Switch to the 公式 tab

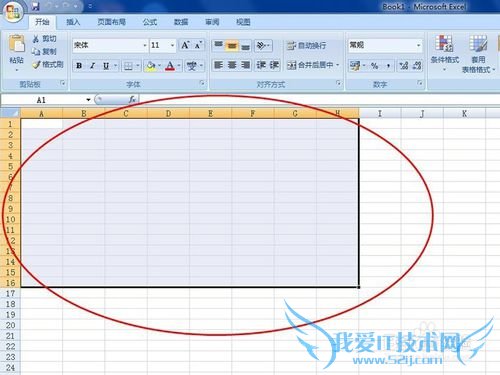pyautogui.click(x=150, y=22)
